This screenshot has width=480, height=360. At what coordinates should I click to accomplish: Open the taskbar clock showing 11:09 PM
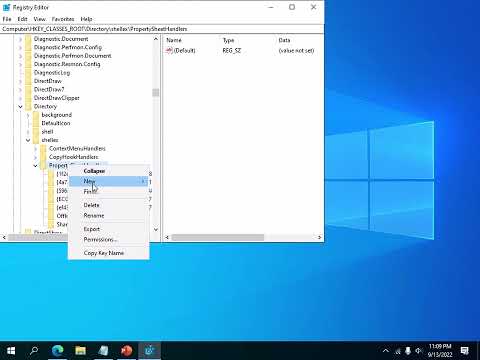click(x=440, y=351)
